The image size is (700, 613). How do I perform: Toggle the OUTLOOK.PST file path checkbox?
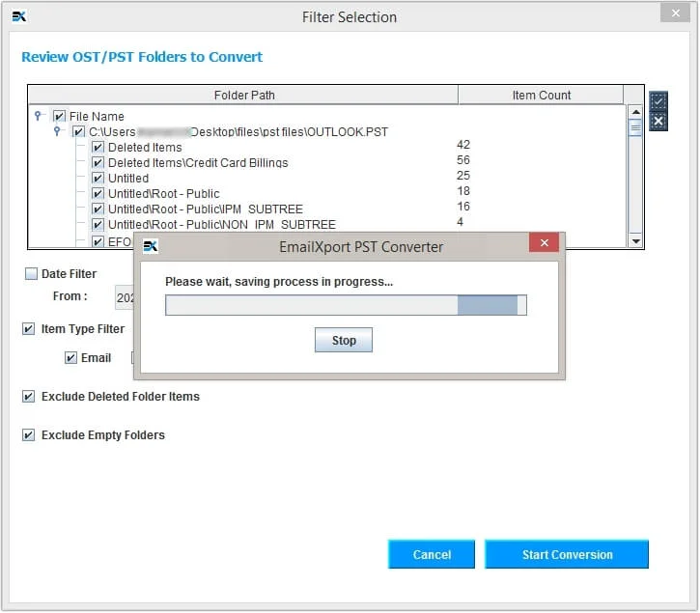pyautogui.click(x=78, y=131)
